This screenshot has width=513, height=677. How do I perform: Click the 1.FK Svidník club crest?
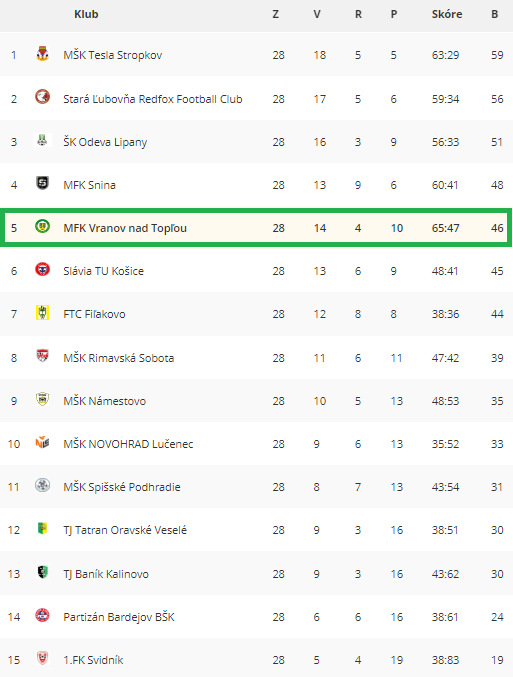(x=42, y=658)
